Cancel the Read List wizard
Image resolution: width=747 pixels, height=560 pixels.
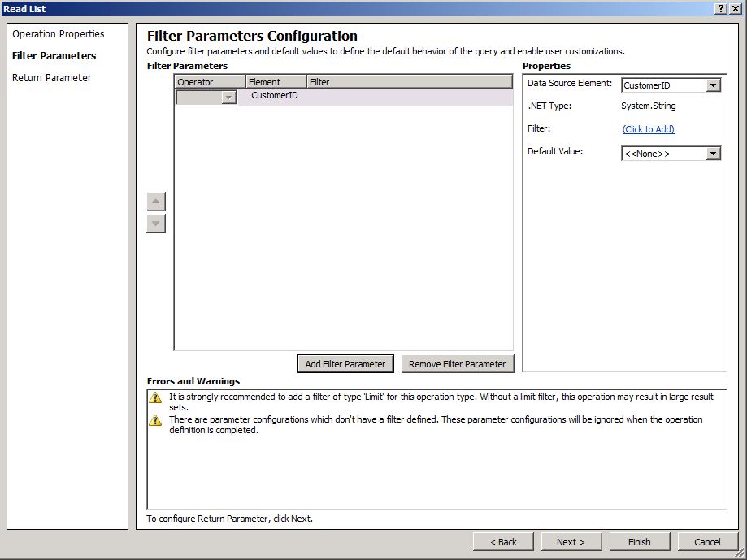[707, 542]
